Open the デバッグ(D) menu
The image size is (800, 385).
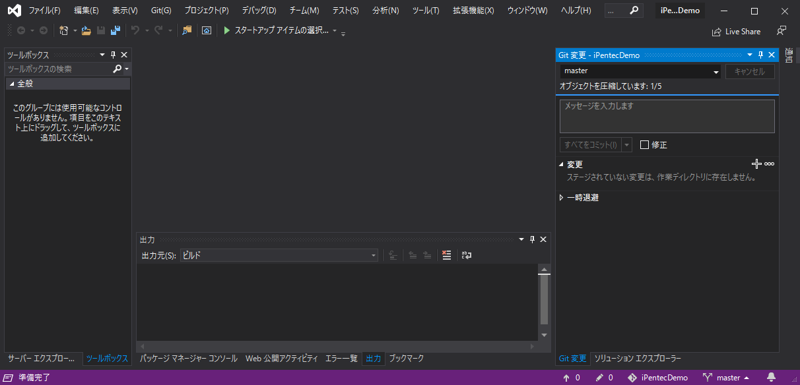(259, 10)
